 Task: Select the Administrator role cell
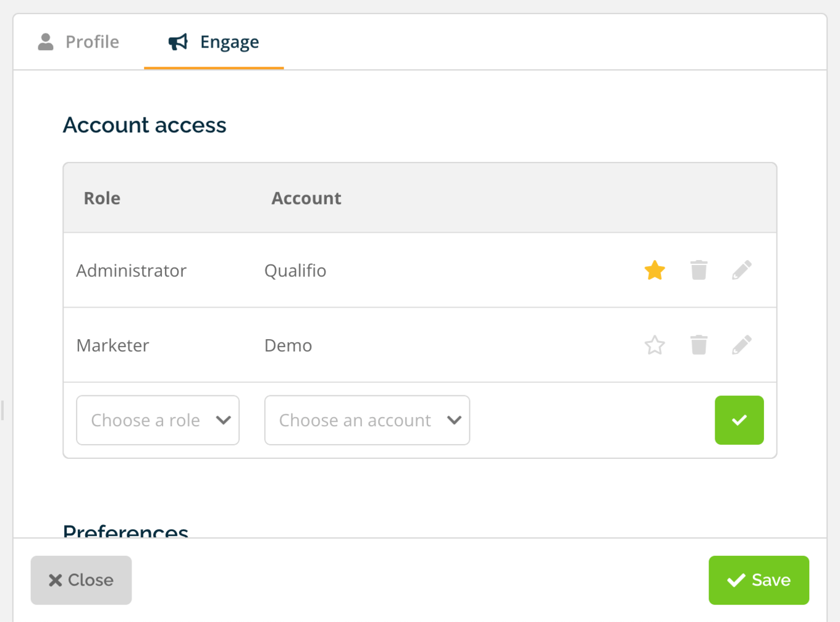coord(131,271)
